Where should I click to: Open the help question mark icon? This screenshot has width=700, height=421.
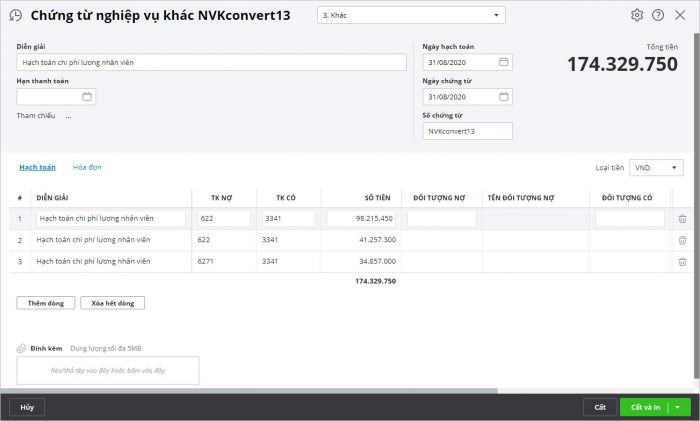point(658,15)
